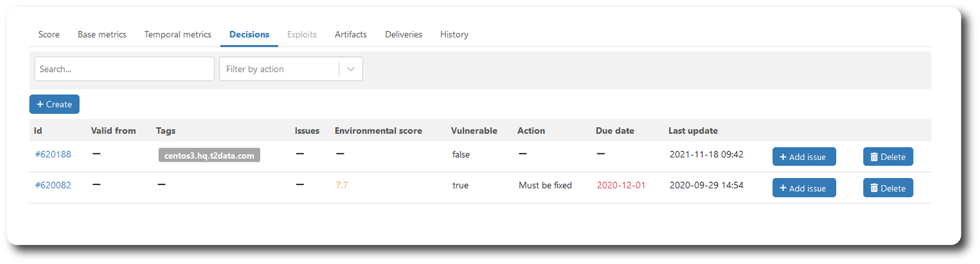
Task: Click the centos3.hq.t2data.com tag
Action: [209, 155]
